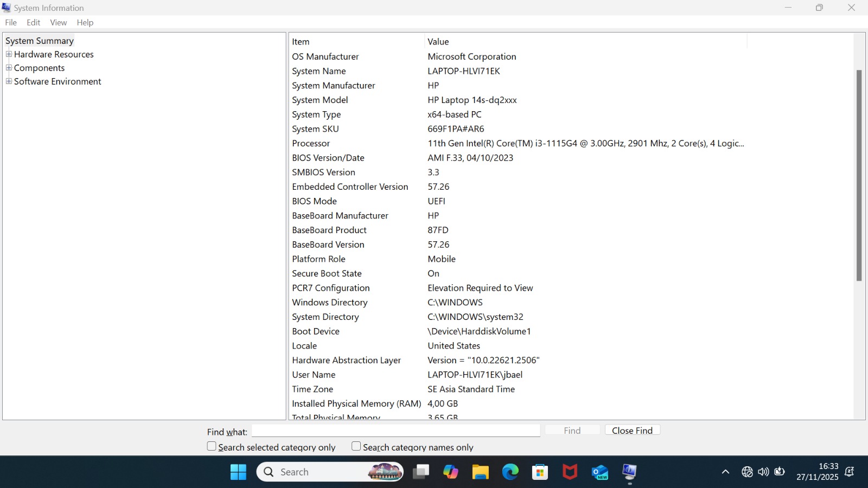Expand the Components tree node

tap(9, 68)
